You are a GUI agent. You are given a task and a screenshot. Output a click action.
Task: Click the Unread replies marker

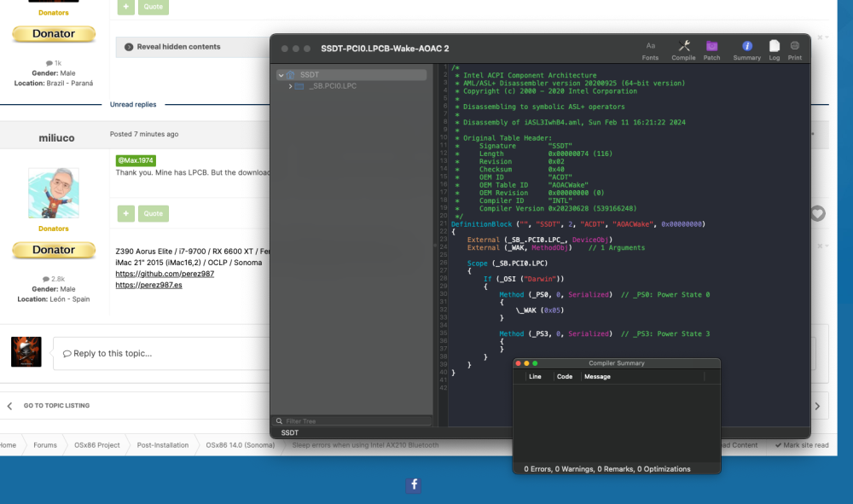tap(133, 104)
